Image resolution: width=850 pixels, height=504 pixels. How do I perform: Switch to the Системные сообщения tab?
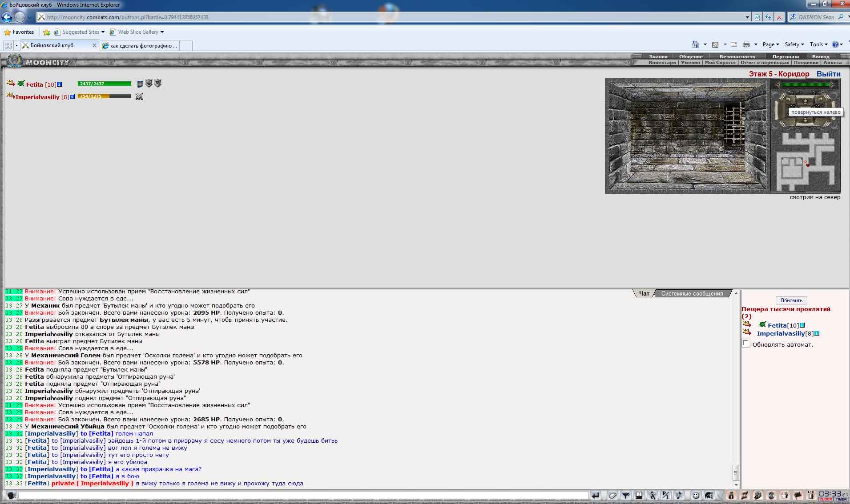click(x=692, y=293)
